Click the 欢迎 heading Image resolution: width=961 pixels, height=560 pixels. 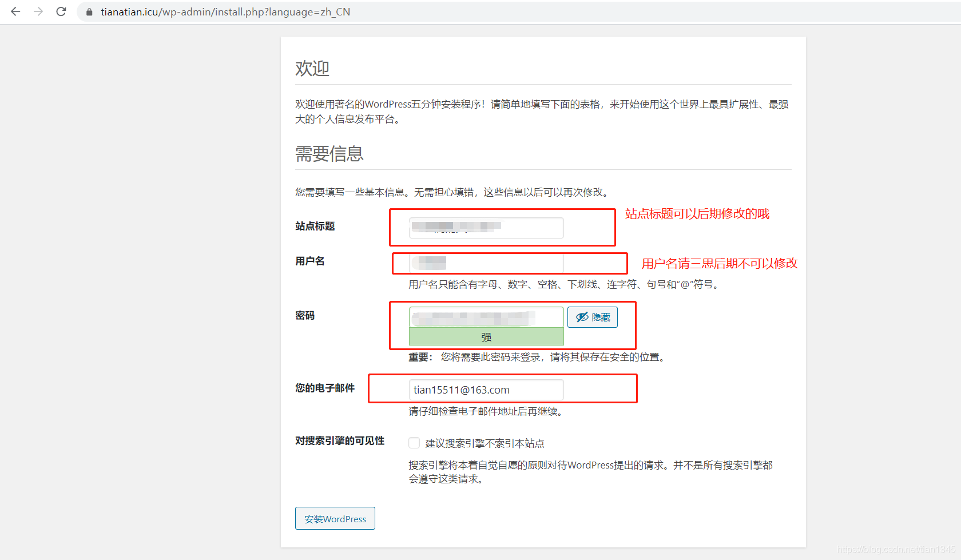(312, 68)
